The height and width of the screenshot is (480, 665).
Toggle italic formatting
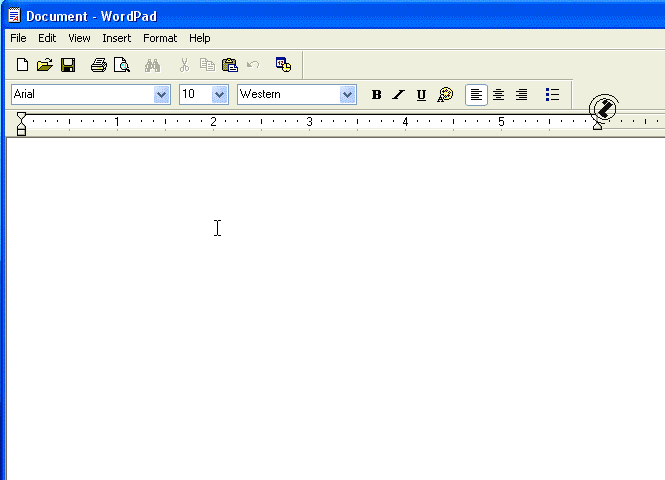click(398, 95)
